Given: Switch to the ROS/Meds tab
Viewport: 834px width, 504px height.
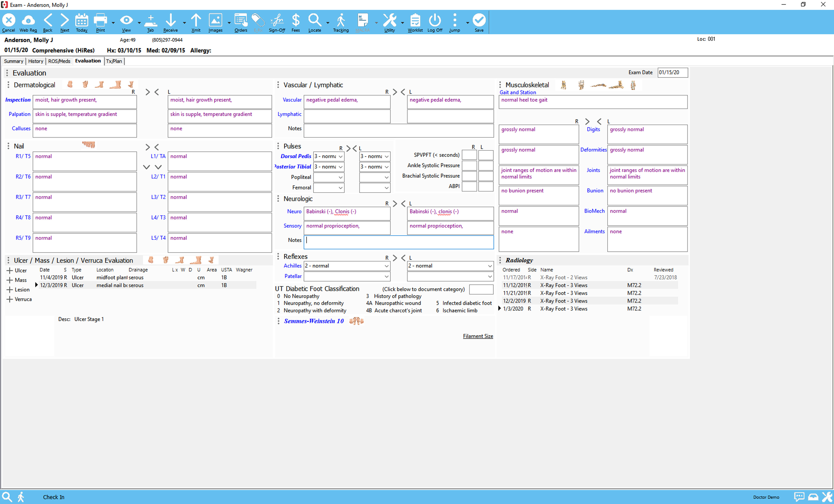Looking at the screenshot, I should (59, 61).
